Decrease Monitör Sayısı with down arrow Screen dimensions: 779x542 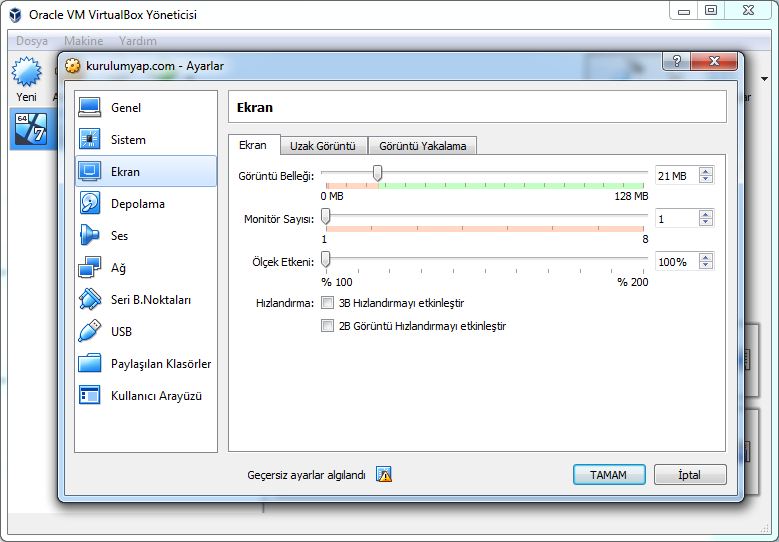[705, 222]
